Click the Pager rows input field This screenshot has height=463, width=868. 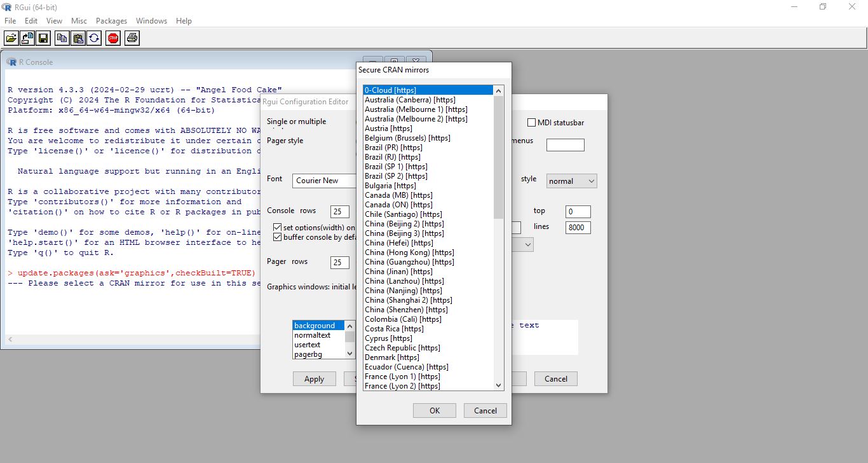point(340,262)
